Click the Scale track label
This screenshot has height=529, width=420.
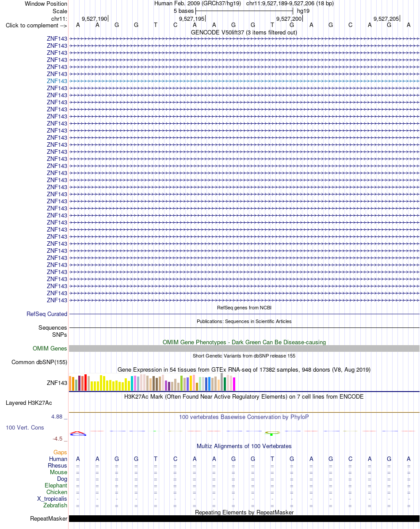coord(60,11)
